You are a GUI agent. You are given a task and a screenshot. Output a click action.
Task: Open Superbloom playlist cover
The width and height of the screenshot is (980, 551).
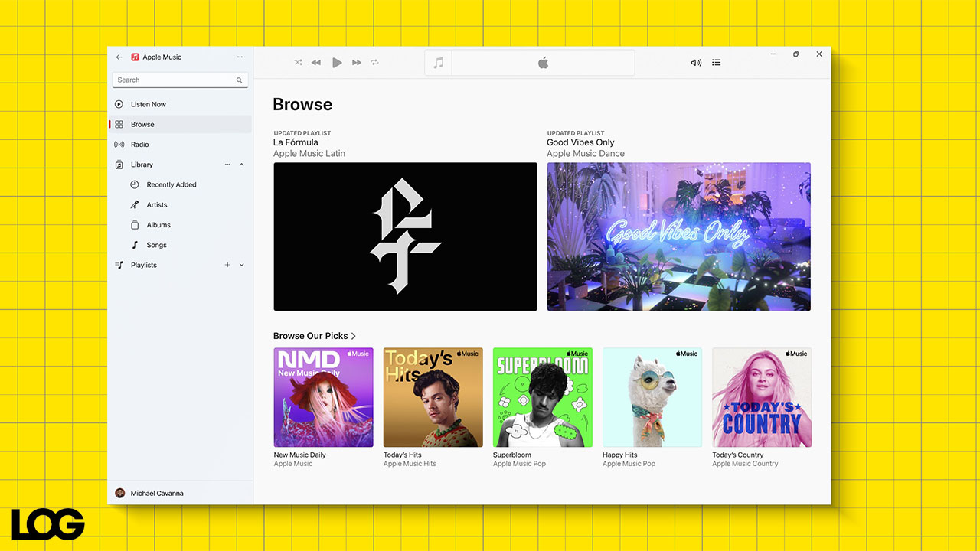tap(543, 397)
